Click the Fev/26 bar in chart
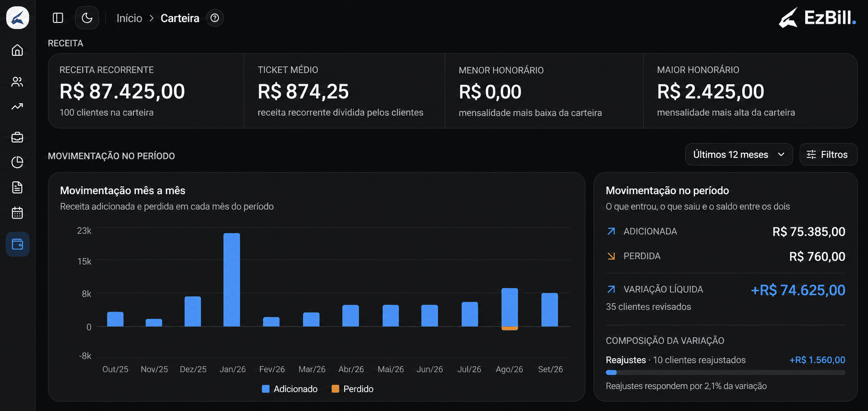Viewport: 868px width, 411px height. point(271,321)
